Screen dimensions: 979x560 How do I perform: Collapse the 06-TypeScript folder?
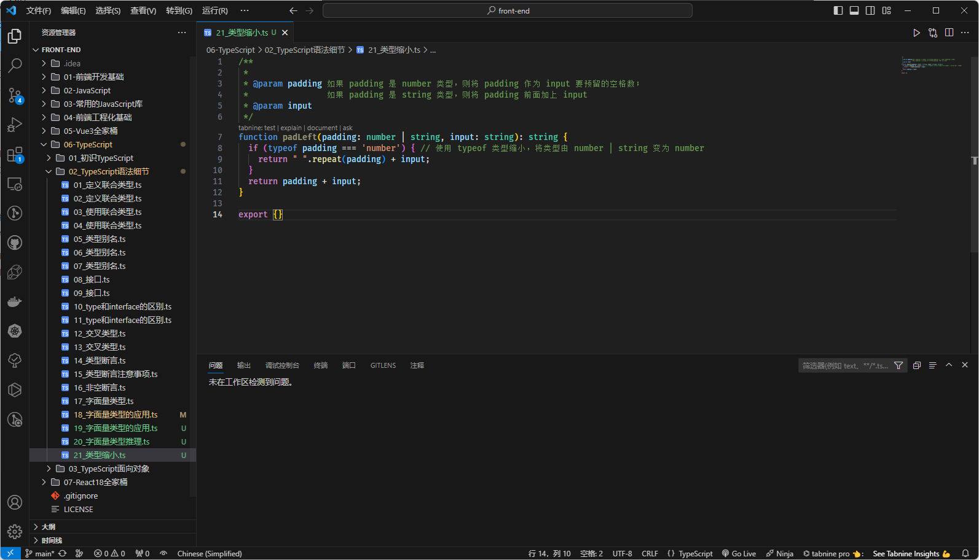click(x=88, y=144)
